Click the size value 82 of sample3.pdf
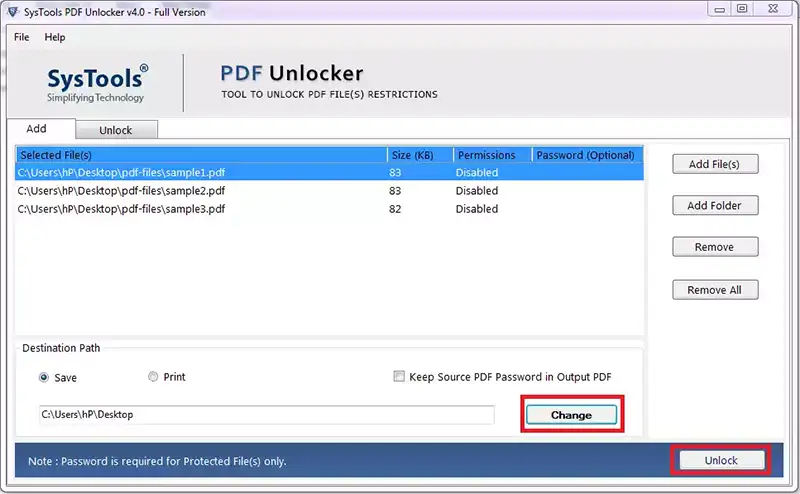The width and height of the screenshot is (800, 494). 395,209
